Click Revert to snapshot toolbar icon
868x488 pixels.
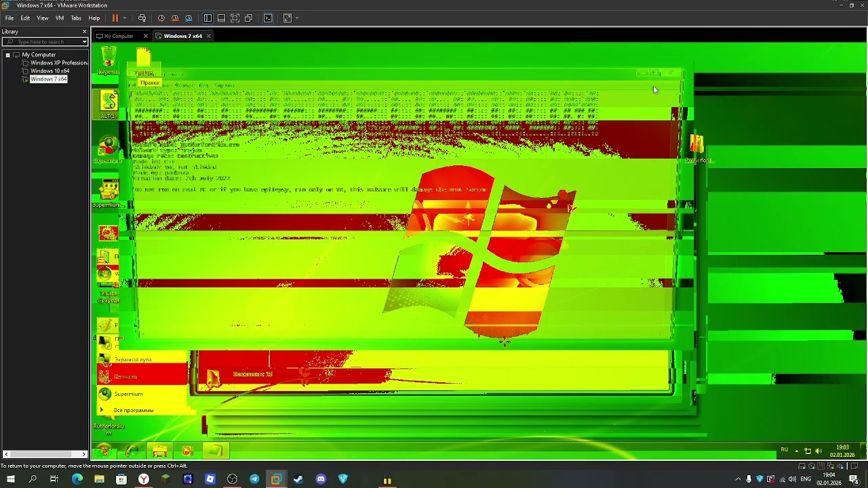[x=175, y=18]
